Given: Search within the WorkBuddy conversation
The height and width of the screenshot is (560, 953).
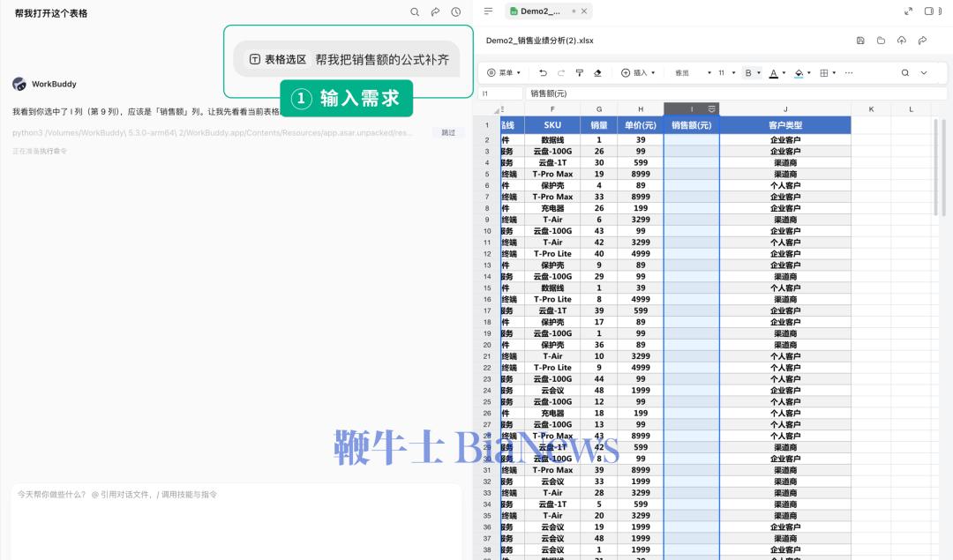Looking at the screenshot, I should point(415,12).
